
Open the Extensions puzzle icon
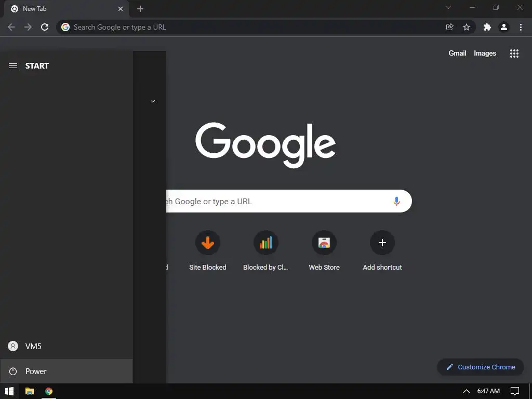pos(487,27)
